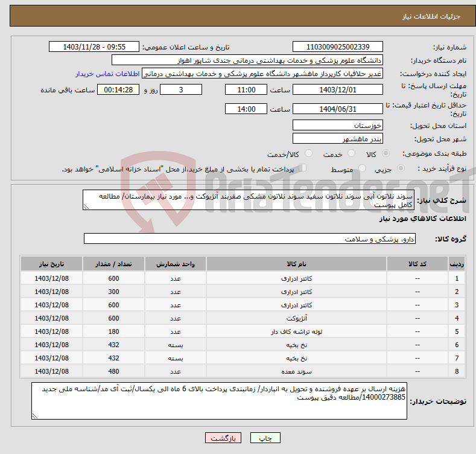Image resolution: width=476 pixels, height=454 pixels.
Task: Click the remaining time field 00:14:28
Action: tap(118, 89)
